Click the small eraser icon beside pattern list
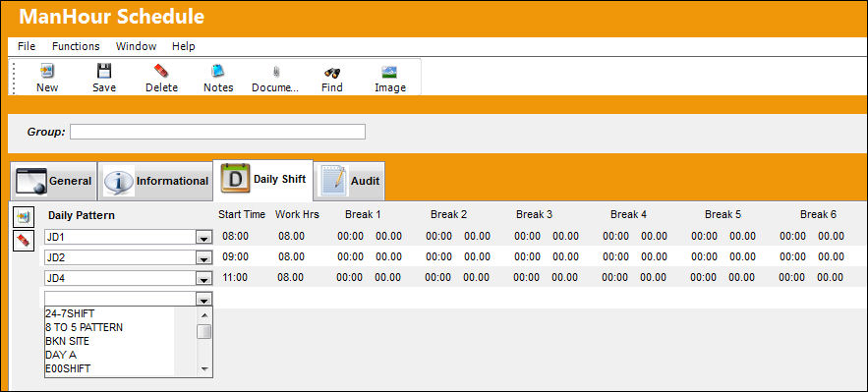868x392 pixels. coord(23,241)
